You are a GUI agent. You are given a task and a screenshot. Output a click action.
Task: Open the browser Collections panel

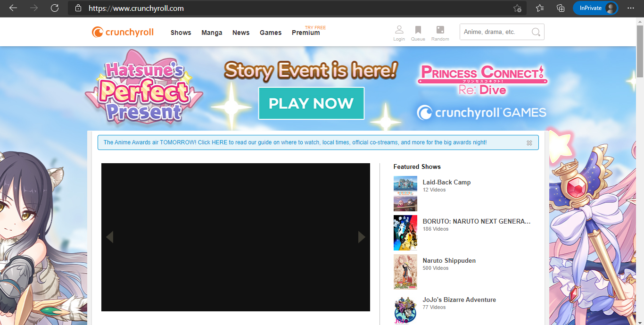pyautogui.click(x=561, y=8)
